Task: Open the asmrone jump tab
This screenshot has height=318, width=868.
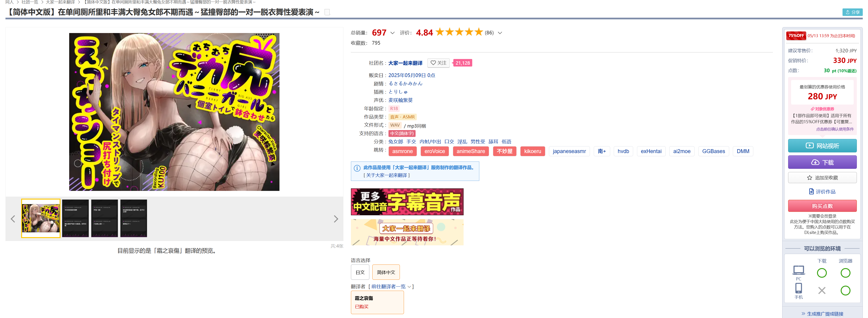Action: pos(402,151)
